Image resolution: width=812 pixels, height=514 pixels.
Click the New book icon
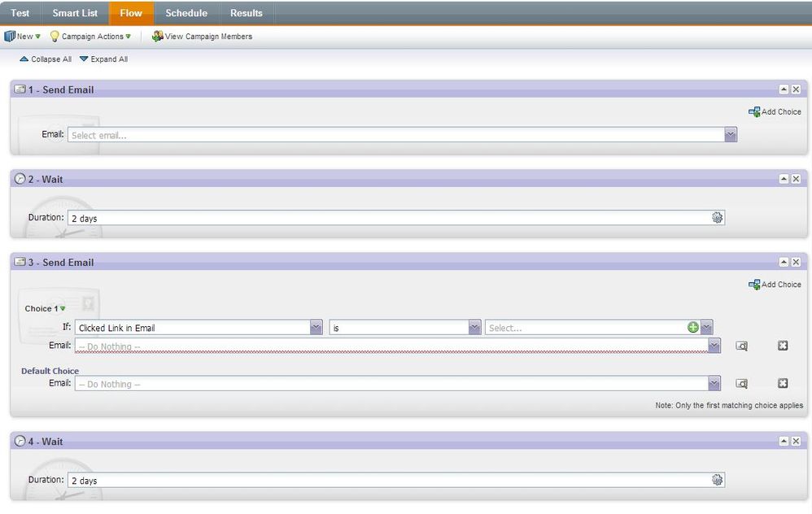[x=10, y=37]
